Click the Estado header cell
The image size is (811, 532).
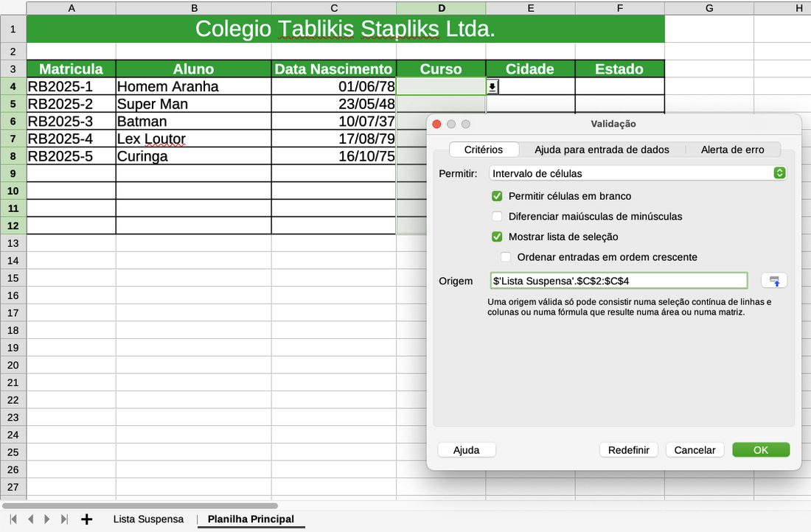point(619,69)
